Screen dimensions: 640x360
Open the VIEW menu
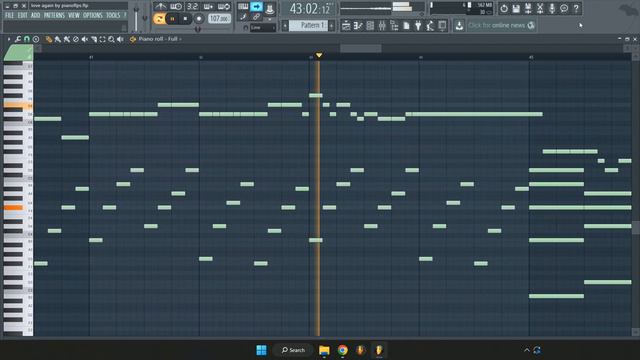[74, 16]
